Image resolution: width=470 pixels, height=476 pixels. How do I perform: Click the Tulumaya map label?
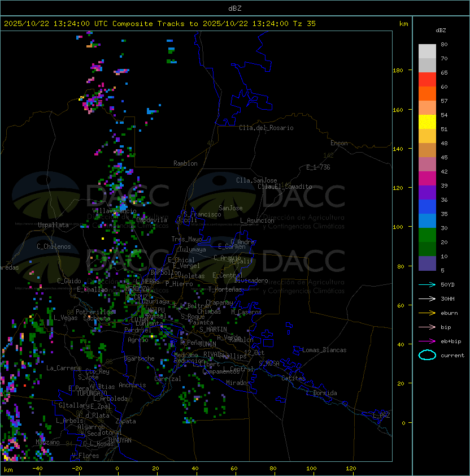[x=193, y=249]
